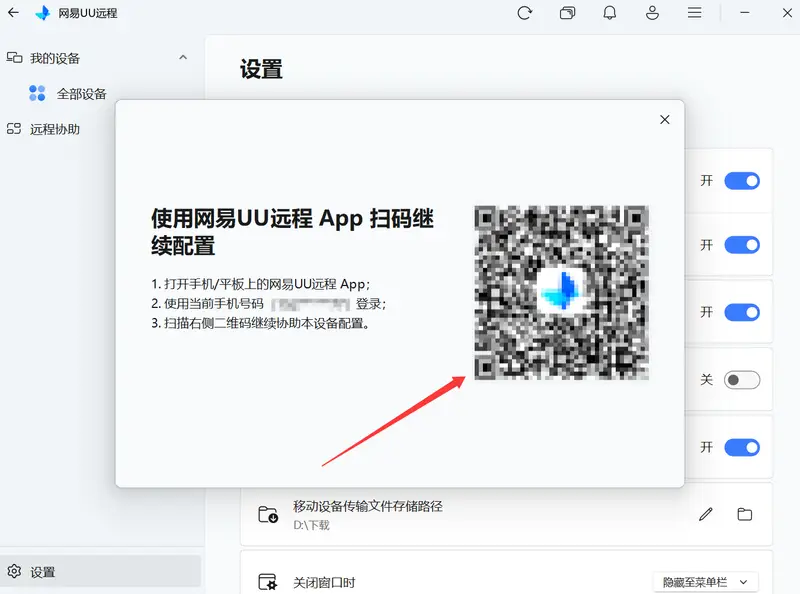800x594 pixels.
Task: Close the QR code dialog
Action: coord(664,119)
